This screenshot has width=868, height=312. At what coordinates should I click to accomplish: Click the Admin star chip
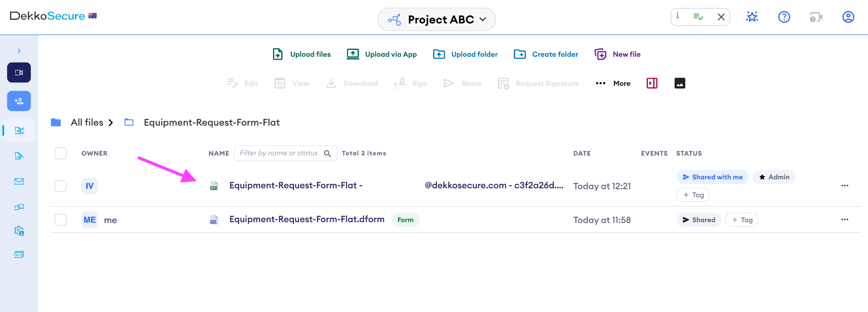774,177
